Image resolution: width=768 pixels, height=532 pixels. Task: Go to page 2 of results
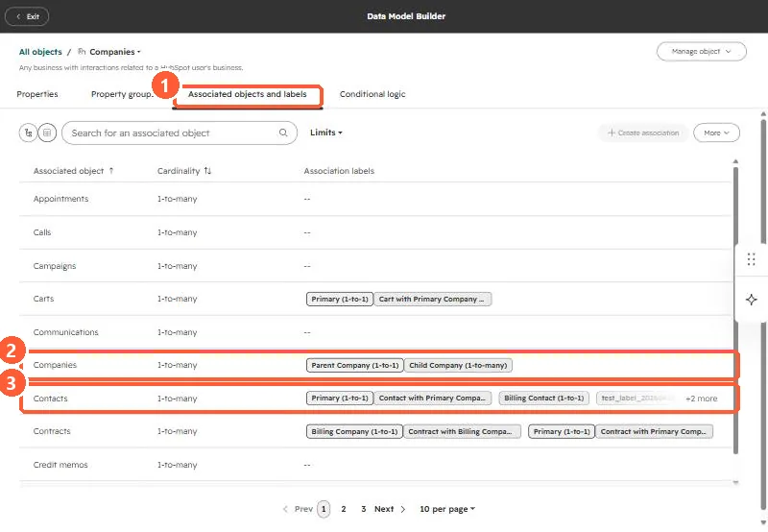pos(344,510)
